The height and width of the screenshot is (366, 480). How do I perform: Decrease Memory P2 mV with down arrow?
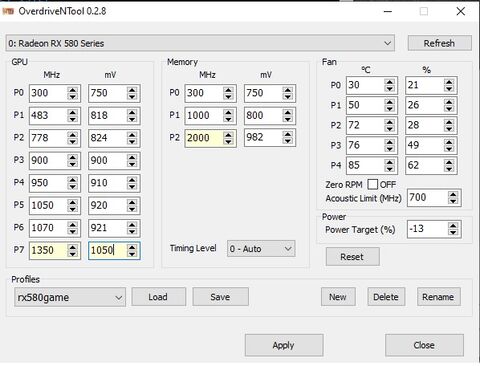(288, 141)
